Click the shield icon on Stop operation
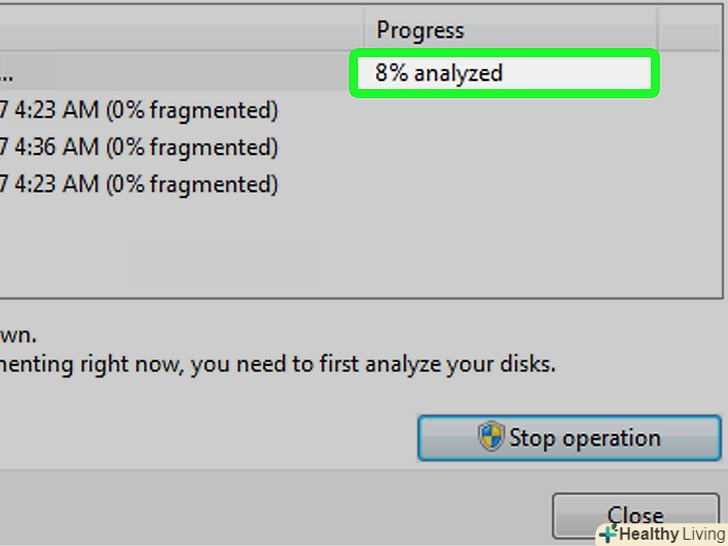The height and width of the screenshot is (546, 728). tap(491, 437)
